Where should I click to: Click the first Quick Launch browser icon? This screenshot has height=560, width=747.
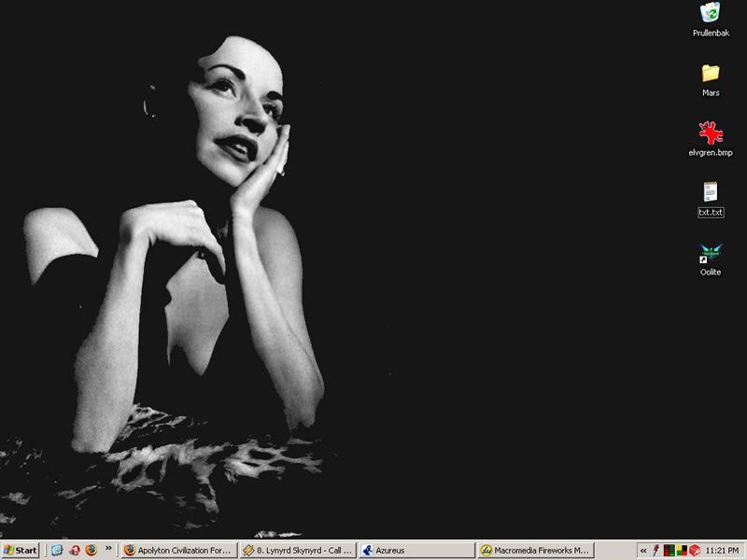[57, 551]
